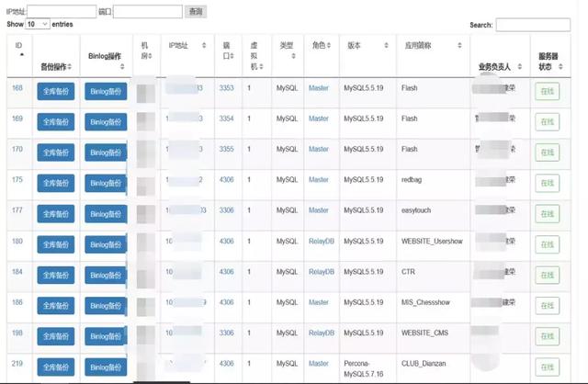588x384 pixels.
Task: Sort by the 备份操作 column header
Action: [x=55, y=66]
